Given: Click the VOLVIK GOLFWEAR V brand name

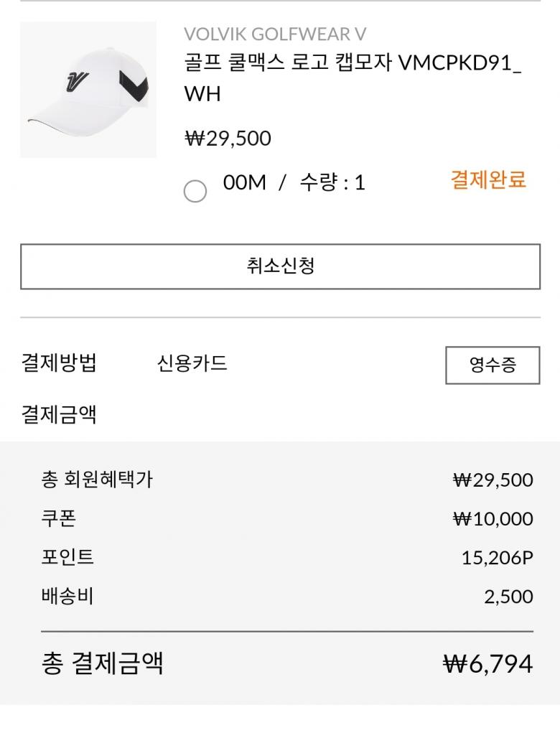Looking at the screenshot, I should click(x=275, y=34).
